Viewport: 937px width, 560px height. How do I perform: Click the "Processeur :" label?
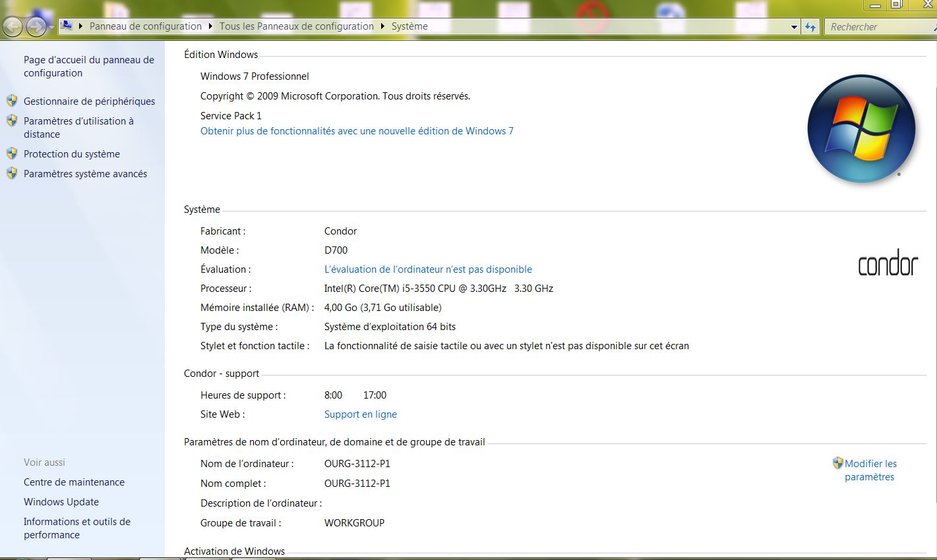tap(226, 289)
